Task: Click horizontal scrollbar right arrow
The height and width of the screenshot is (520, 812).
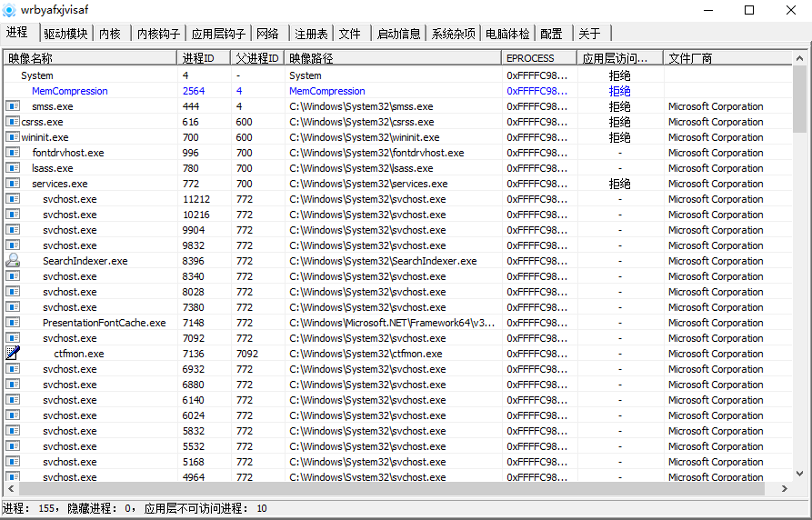Action: click(x=785, y=488)
